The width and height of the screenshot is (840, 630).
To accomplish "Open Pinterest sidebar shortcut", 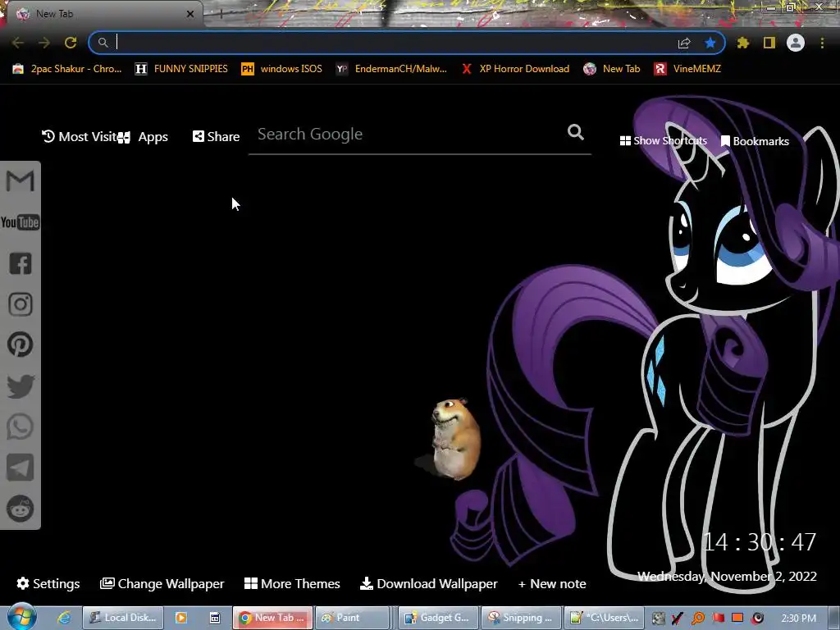I will click(20, 345).
